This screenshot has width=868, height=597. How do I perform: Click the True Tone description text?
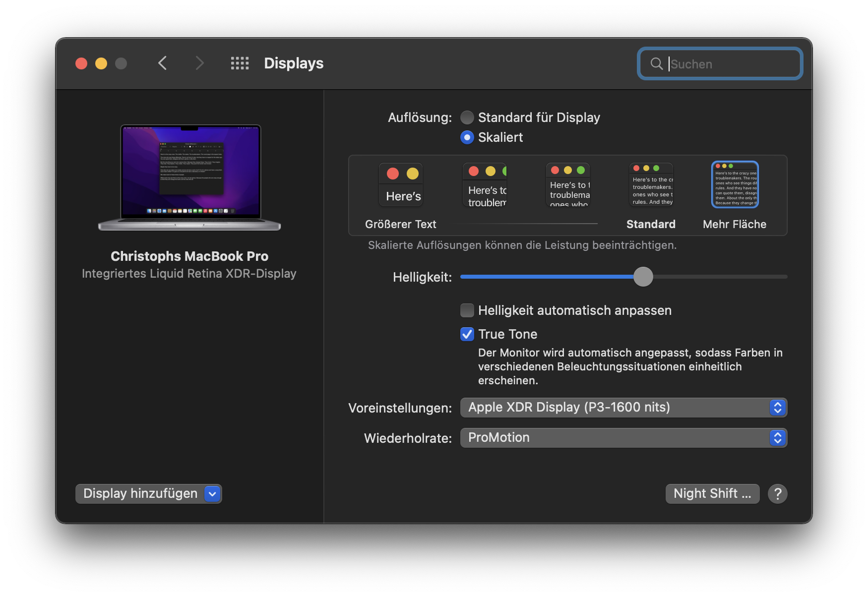coord(630,366)
